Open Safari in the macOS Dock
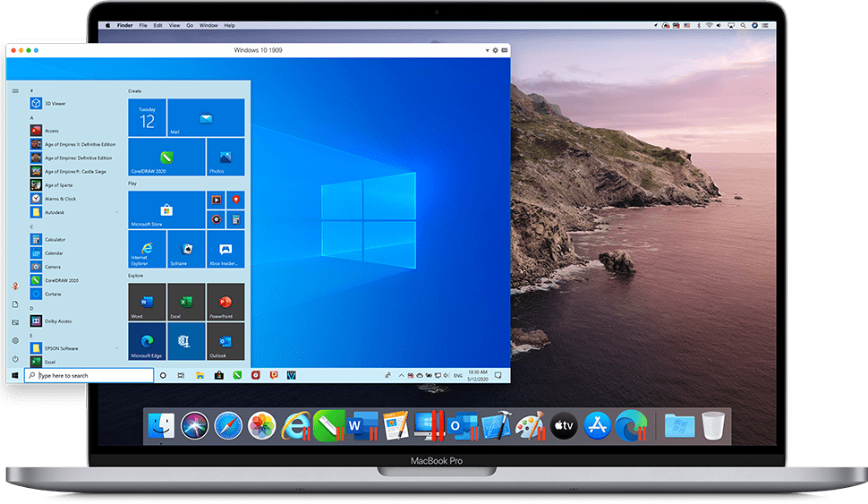The width and height of the screenshot is (868, 504). (x=228, y=426)
